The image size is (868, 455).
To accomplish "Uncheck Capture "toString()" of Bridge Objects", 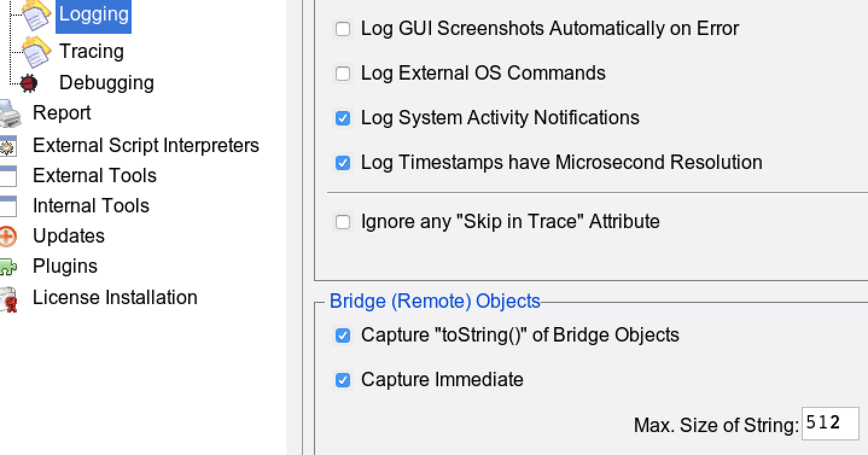I will [343, 336].
